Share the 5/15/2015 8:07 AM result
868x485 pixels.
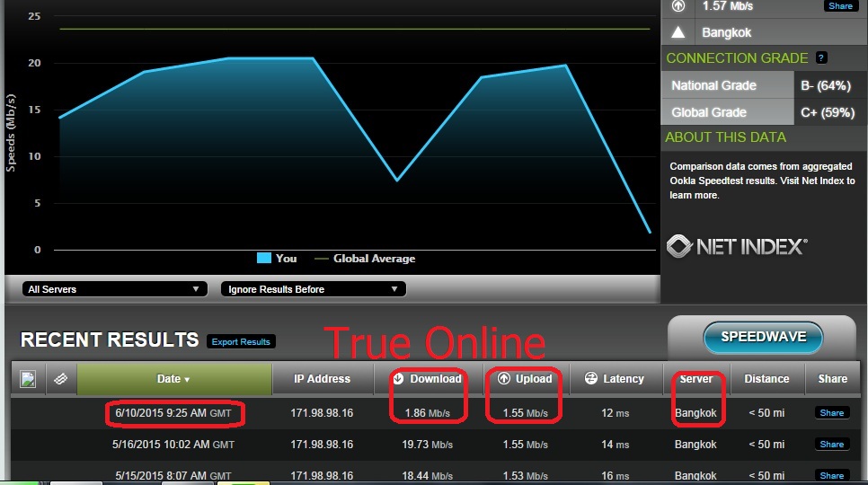tap(831, 476)
